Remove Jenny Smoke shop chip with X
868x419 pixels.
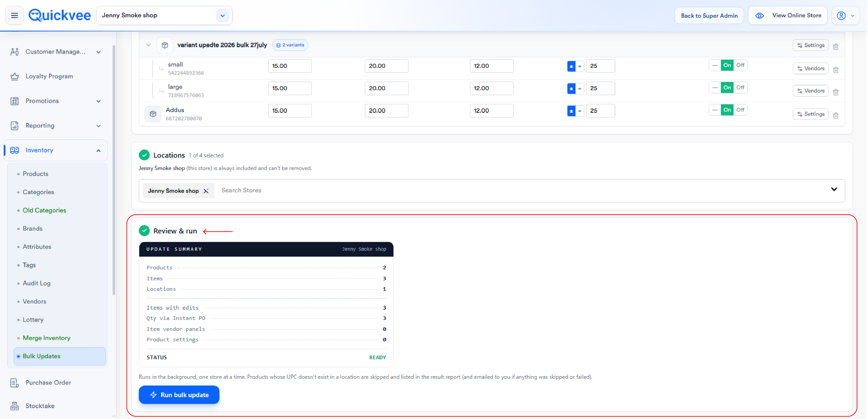[x=206, y=191]
